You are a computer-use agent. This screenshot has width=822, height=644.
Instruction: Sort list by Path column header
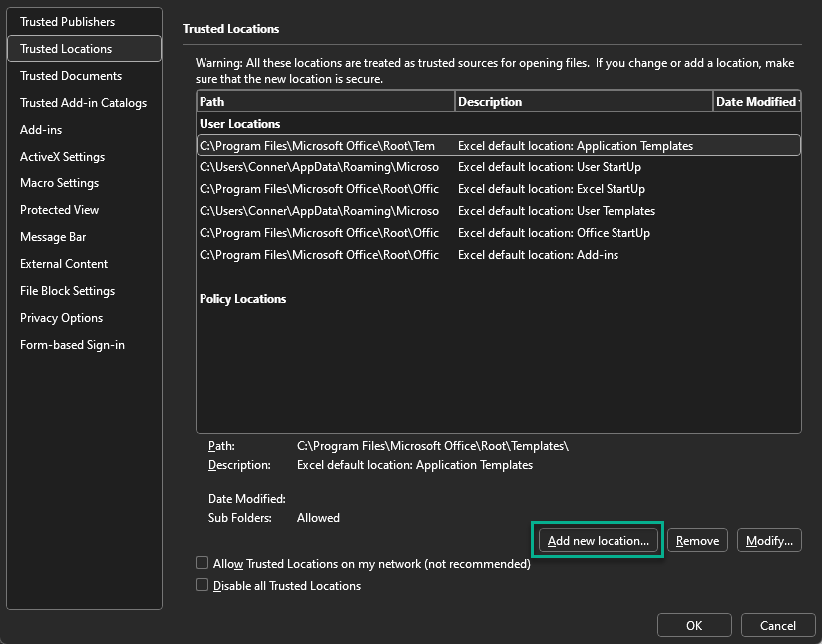[x=324, y=101]
